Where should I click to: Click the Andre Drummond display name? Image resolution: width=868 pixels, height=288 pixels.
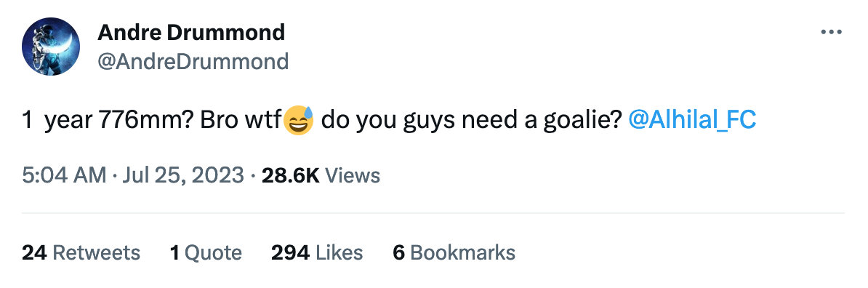191,33
